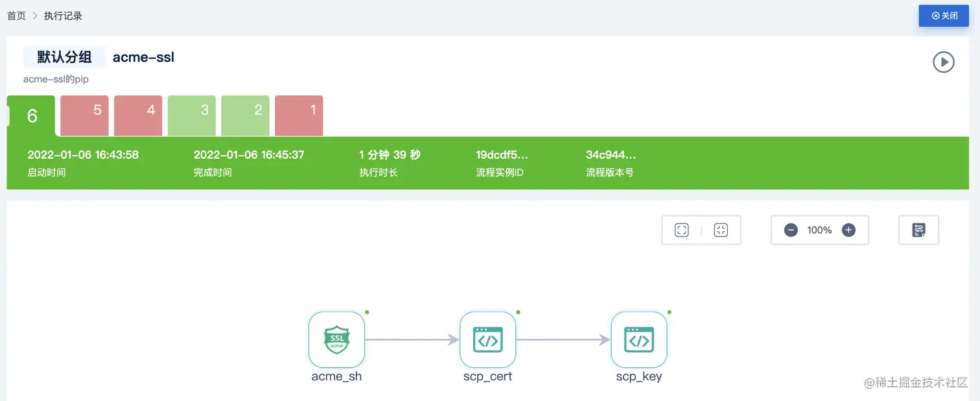Go to 首页 breadcrumb link
Viewport: 980px width, 401px height.
click(x=16, y=16)
